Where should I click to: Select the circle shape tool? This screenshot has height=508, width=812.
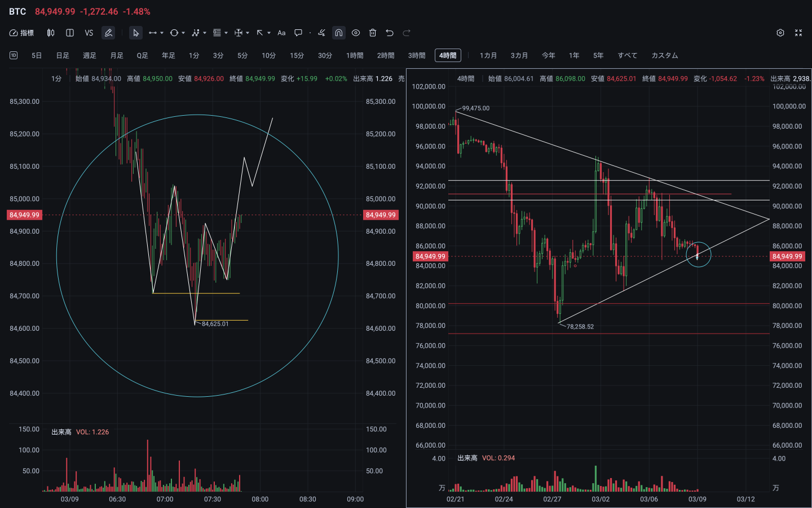point(174,33)
